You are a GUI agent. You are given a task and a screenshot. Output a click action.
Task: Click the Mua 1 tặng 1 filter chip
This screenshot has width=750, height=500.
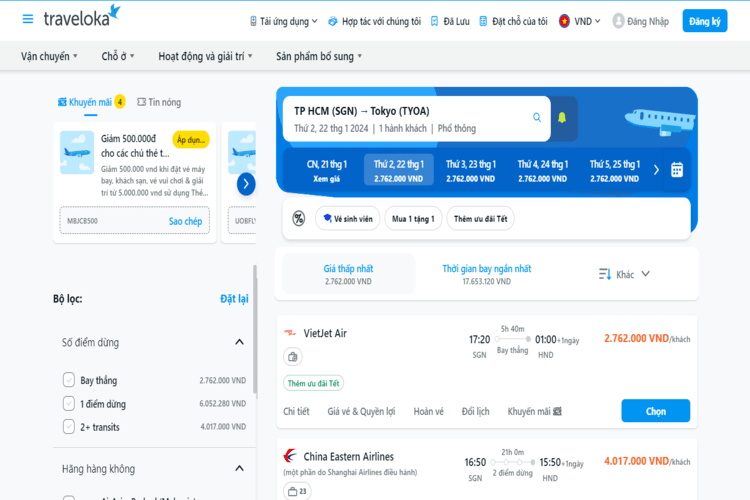(x=413, y=219)
